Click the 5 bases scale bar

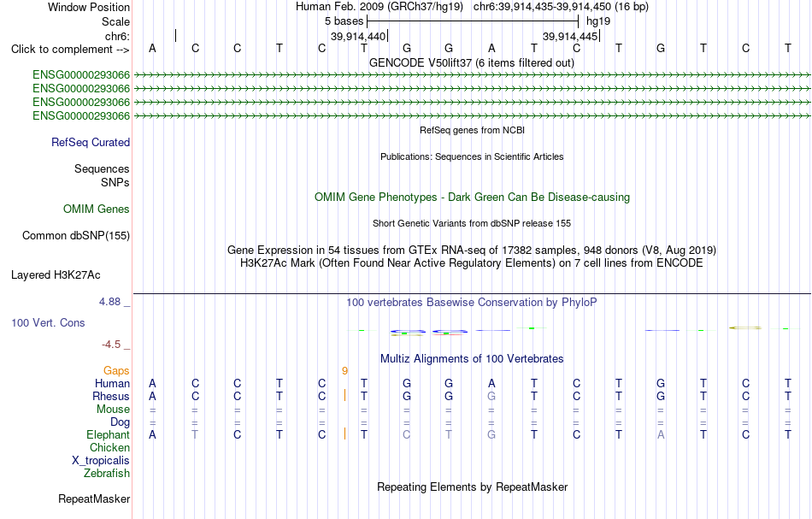[x=473, y=21]
